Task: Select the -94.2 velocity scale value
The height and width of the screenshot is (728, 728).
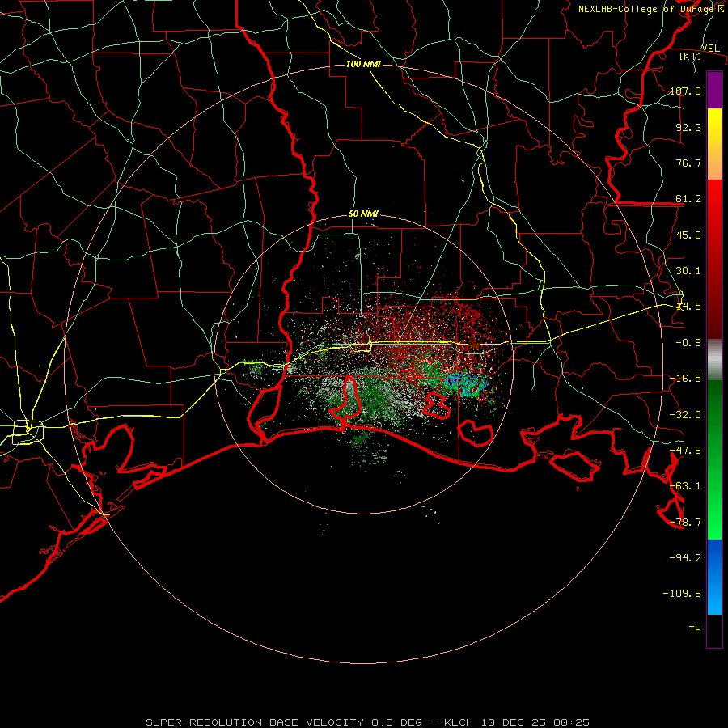Action: pyautogui.click(x=685, y=557)
